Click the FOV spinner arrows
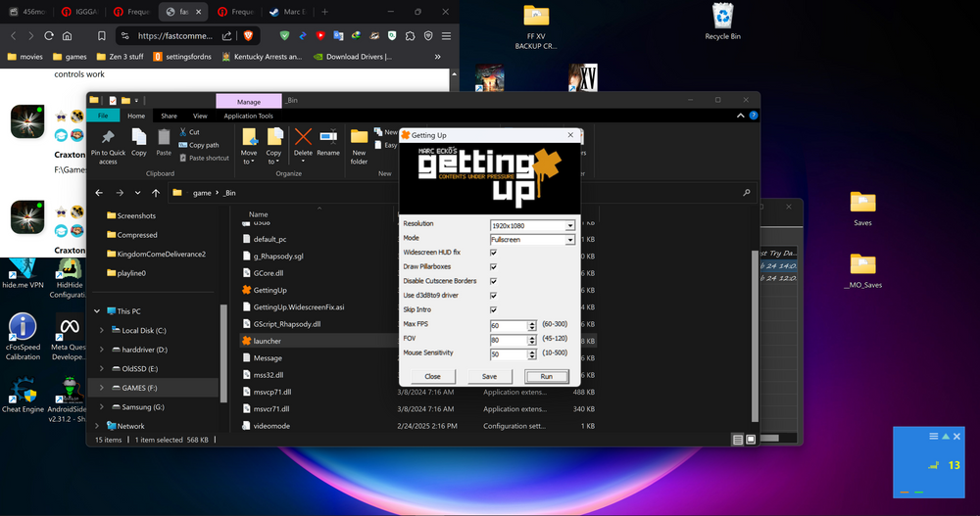 click(532, 340)
